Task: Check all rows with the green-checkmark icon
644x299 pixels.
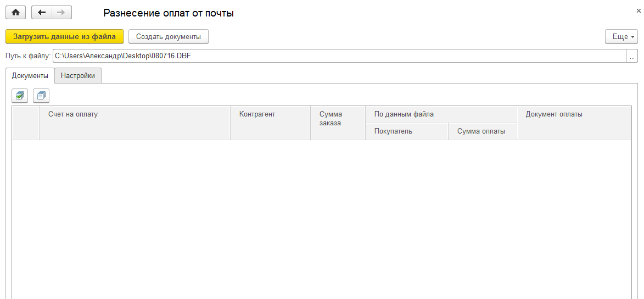Action: click(20, 96)
